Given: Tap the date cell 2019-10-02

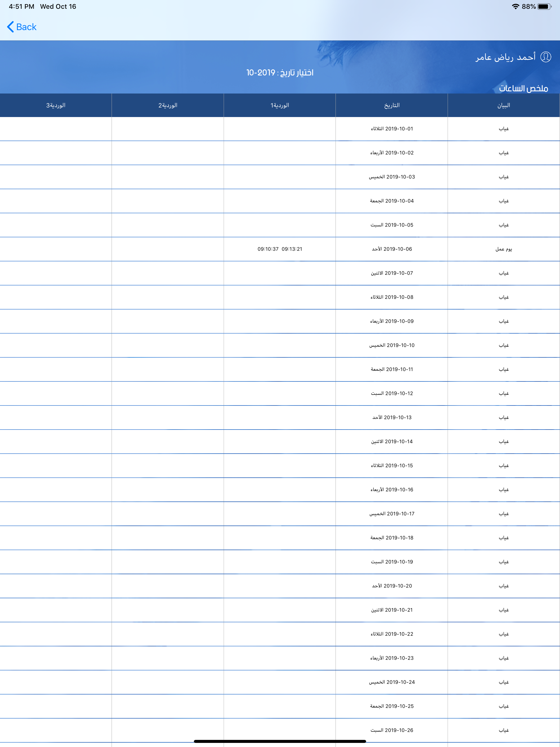Looking at the screenshot, I should tap(392, 153).
